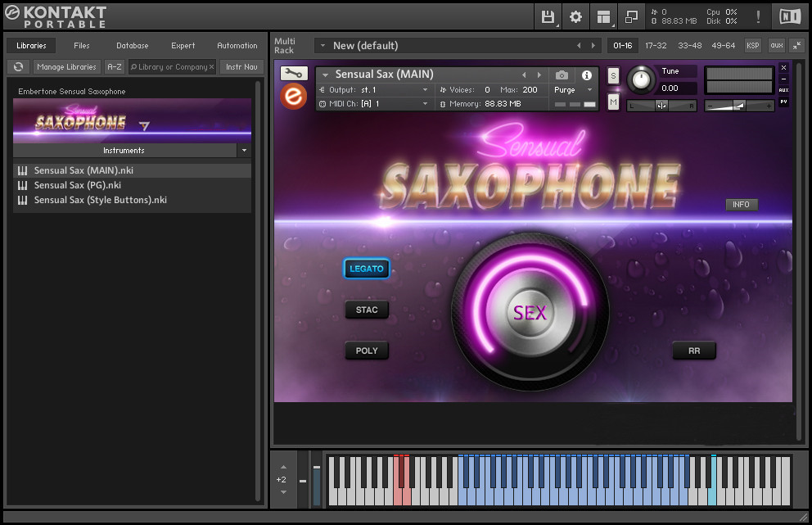Toggle the RR round robin button
Viewport: 812px width, 525px height.
[694, 351]
